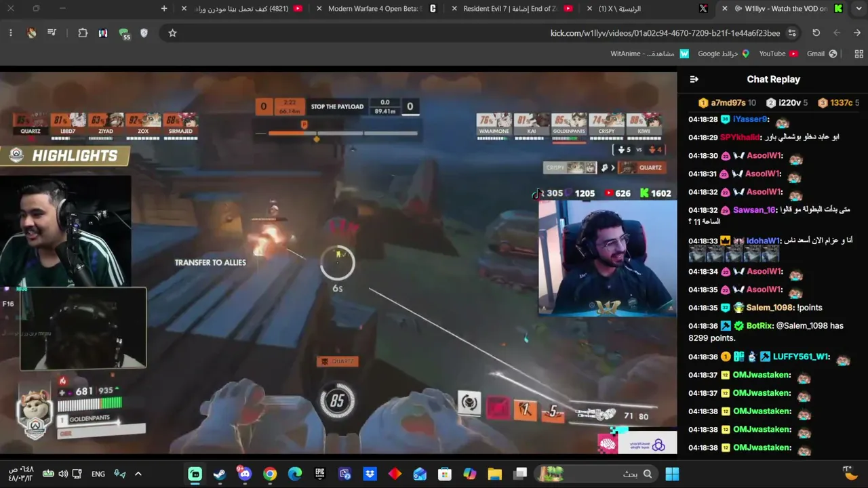868x488 pixels.
Task: Open Steam from the taskbar
Action: (220, 474)
